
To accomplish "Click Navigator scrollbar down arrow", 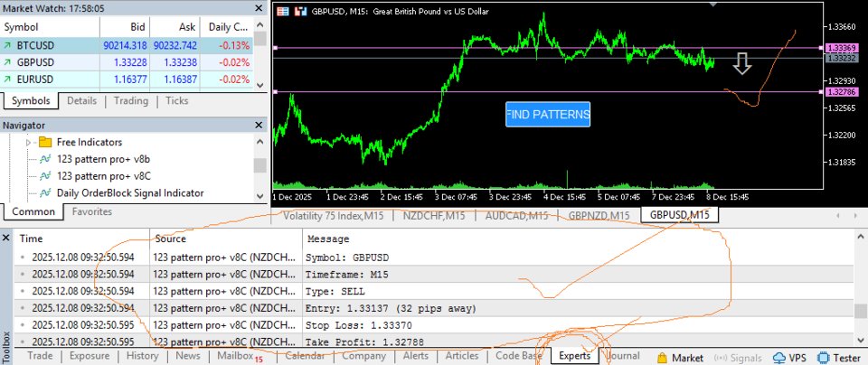I will point(259,195).
